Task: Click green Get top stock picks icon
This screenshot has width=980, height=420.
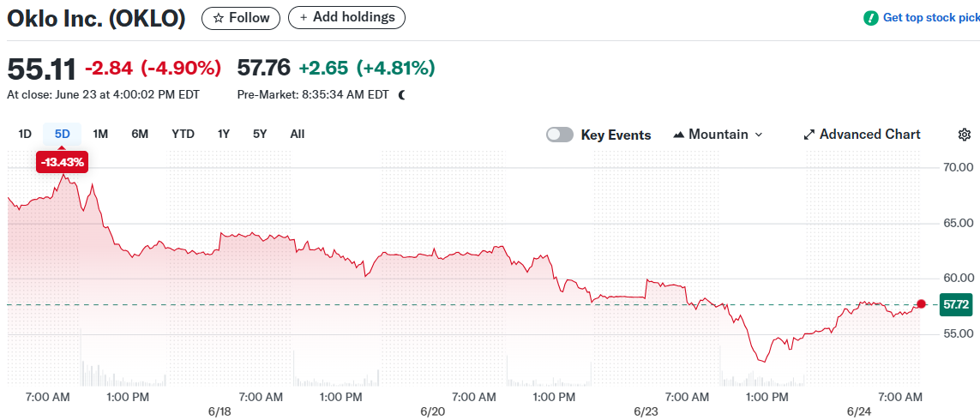Action: click(870, 17)
